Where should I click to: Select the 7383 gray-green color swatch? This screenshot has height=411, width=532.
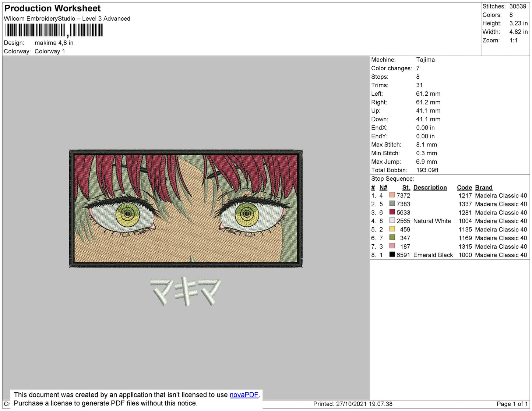click(x=392, y=203)
